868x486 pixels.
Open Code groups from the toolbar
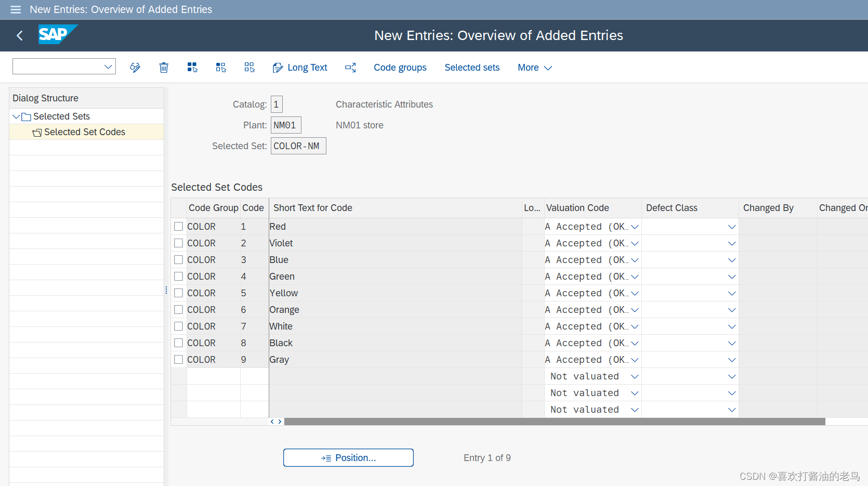click(400, 67)
